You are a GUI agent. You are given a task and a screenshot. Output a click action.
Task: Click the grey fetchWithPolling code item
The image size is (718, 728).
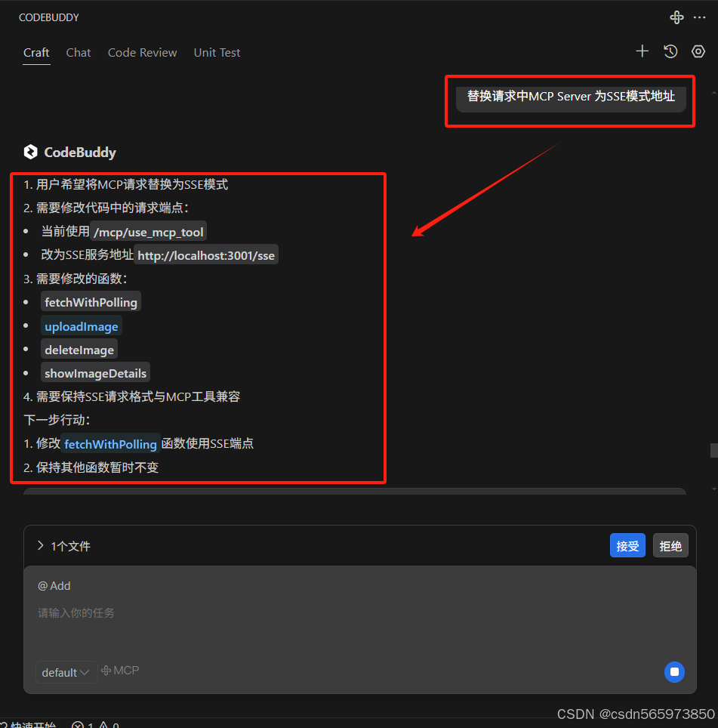(91, 302)
